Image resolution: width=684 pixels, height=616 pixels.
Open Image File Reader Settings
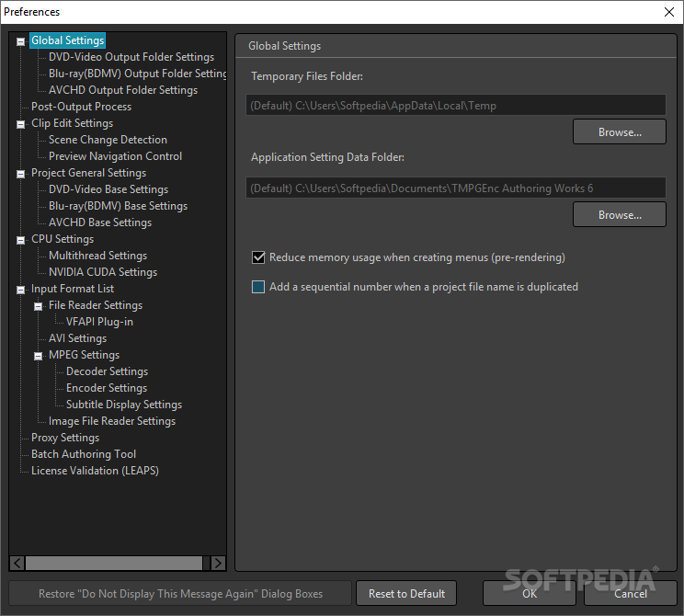click(112, 422)
